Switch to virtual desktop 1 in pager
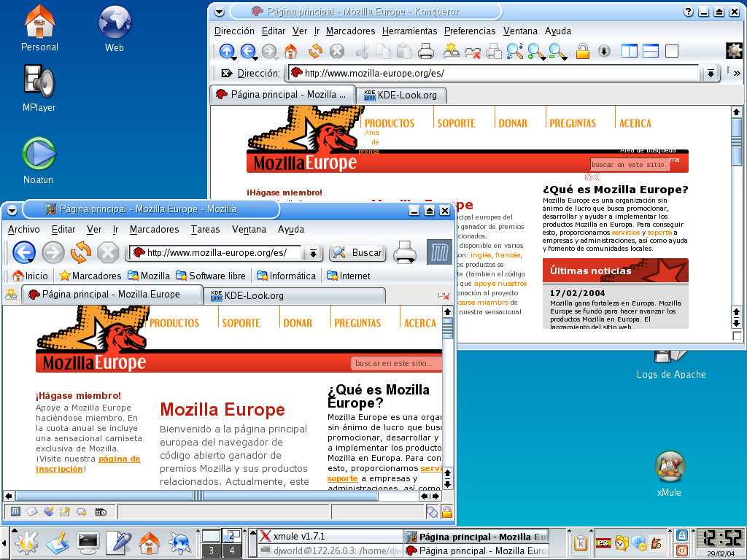The width and height of the screenshot is (747, 560). point(212,536)
